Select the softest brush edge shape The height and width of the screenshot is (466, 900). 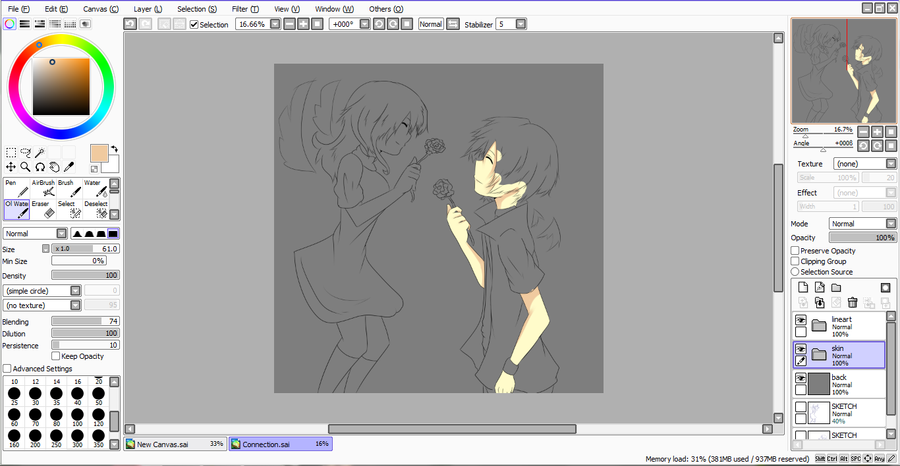76,234
